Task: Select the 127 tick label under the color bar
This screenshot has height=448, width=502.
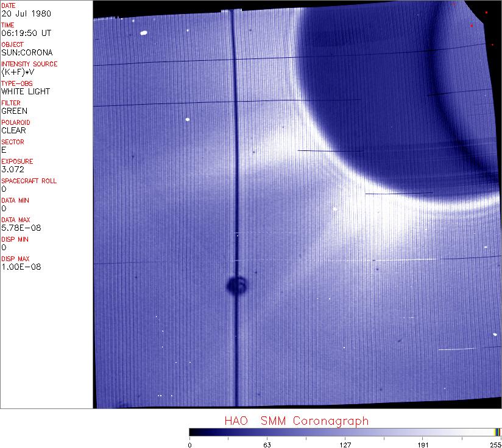Action: click(345, 444)
